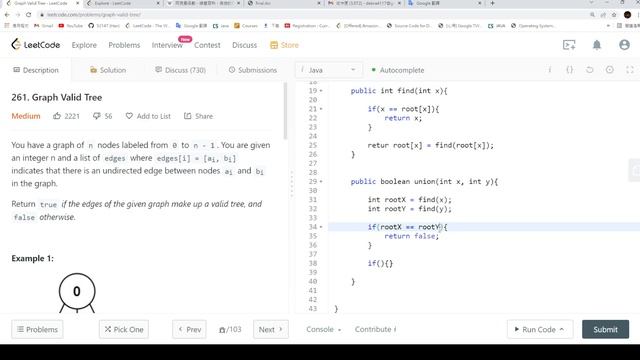Click the code format braces icon
This screenshot has width=640, height=360.
[x=569, y=70]
